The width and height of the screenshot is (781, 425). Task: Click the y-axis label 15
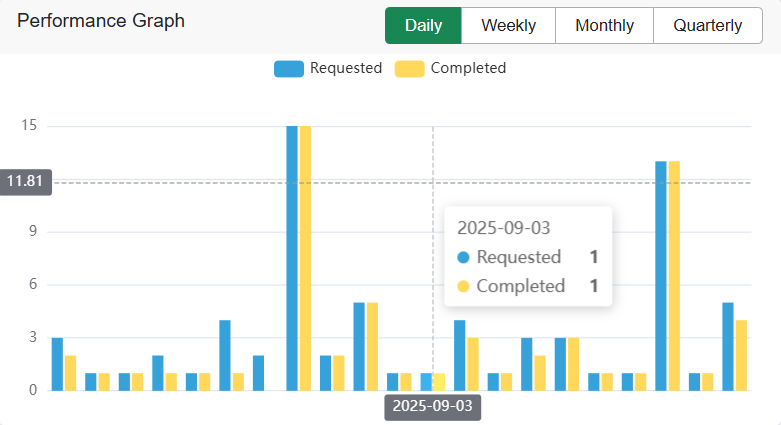pos(29,125)
